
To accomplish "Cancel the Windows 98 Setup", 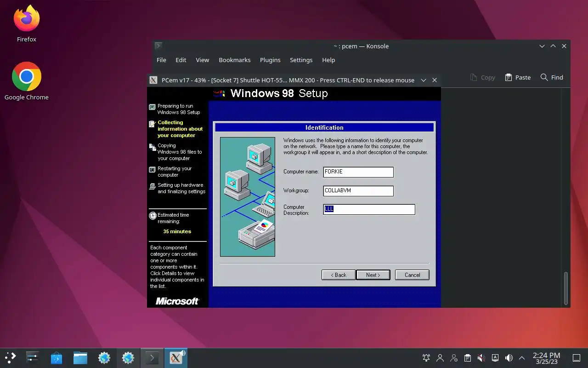I will click(412, 275).
